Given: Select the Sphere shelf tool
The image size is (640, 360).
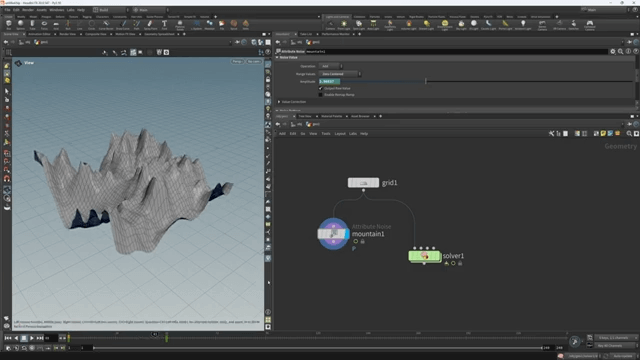Looking at the screenshot, I should 20,24.
